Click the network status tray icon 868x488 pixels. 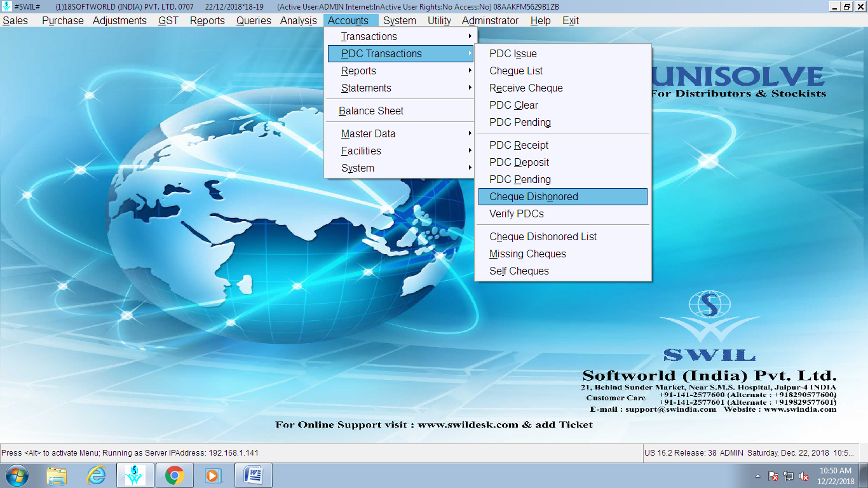[789, 476]
